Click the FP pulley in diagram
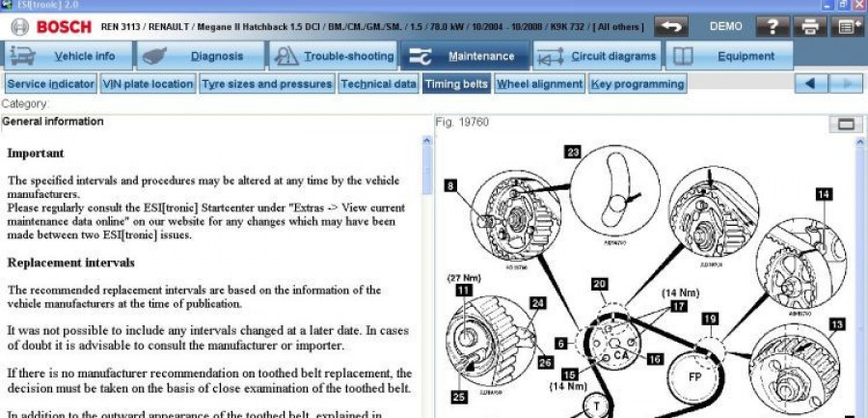 (x=694, y=377)
